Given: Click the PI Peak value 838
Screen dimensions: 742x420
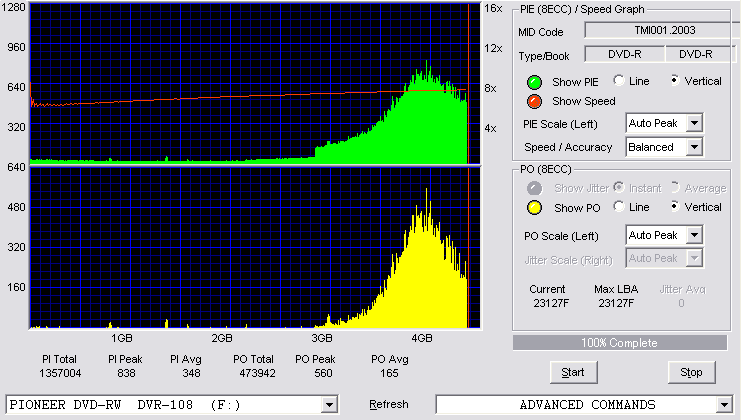Looking at the screenshot, I should pos(126,374).
